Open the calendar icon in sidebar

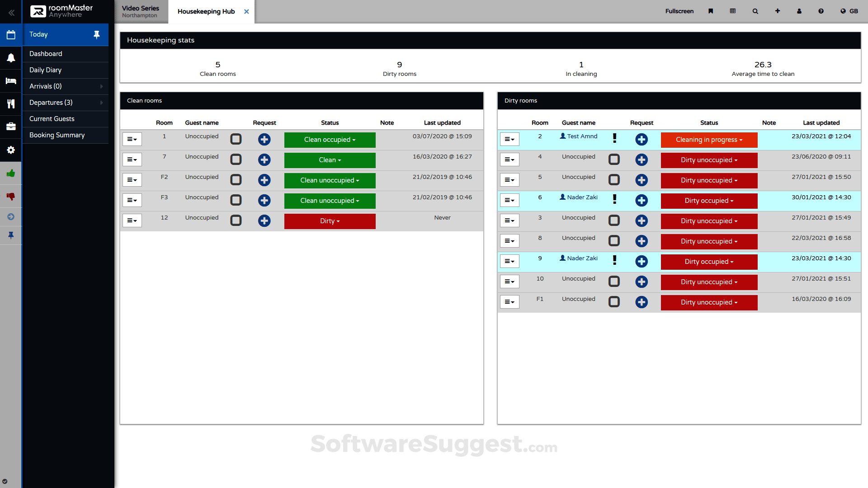point(11,35)
